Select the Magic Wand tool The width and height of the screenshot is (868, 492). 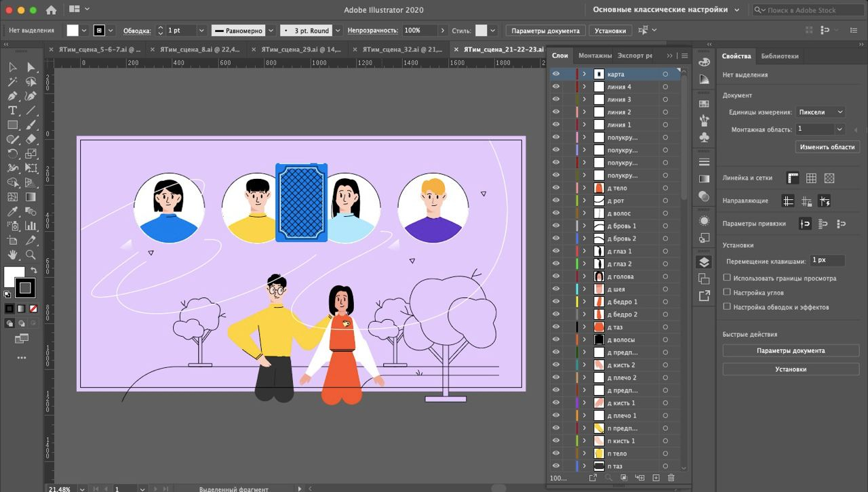[x=12, y=82]
